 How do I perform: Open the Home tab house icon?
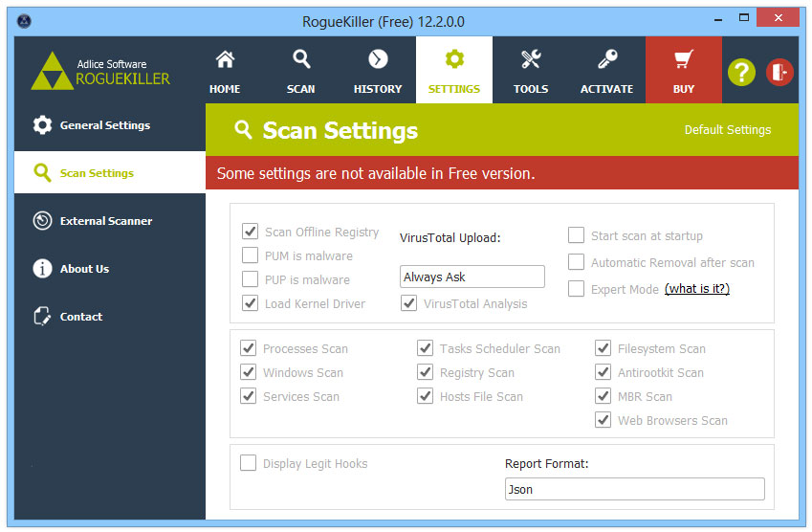point(225,59)
